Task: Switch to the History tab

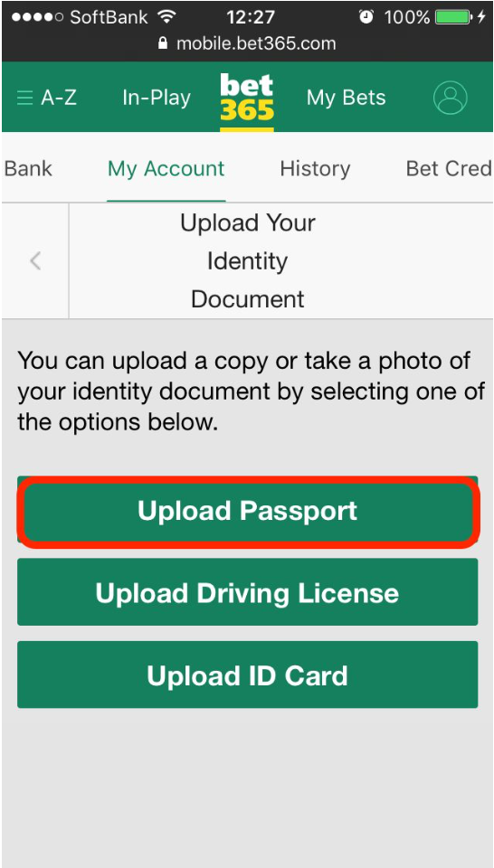Action: tap(315, 169)
